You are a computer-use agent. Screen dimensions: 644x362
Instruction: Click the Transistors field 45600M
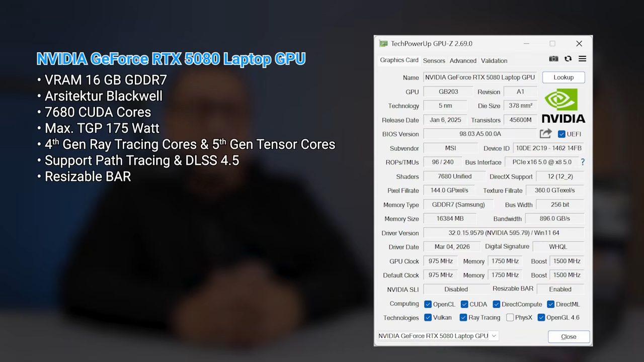point(520,120)
